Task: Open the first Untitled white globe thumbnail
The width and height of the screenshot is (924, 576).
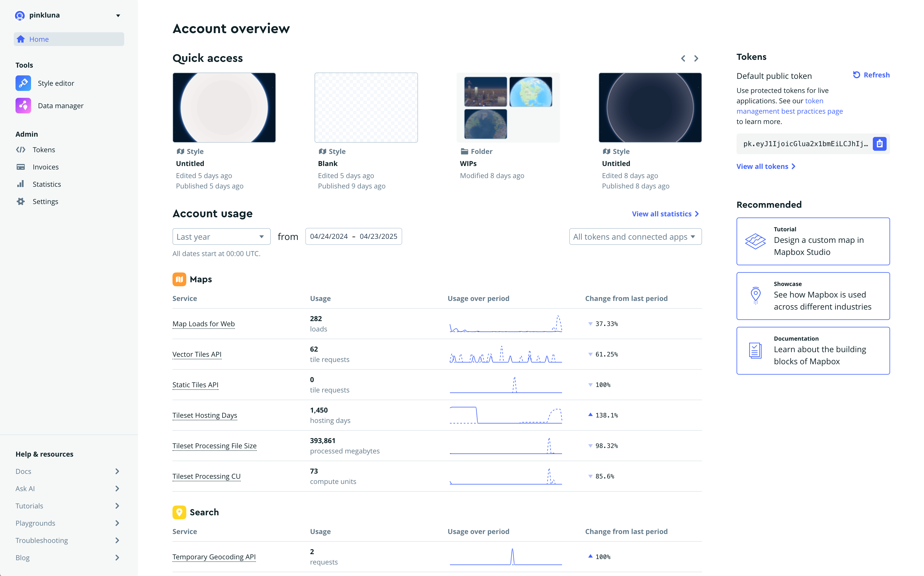Action: click(224, 107)
